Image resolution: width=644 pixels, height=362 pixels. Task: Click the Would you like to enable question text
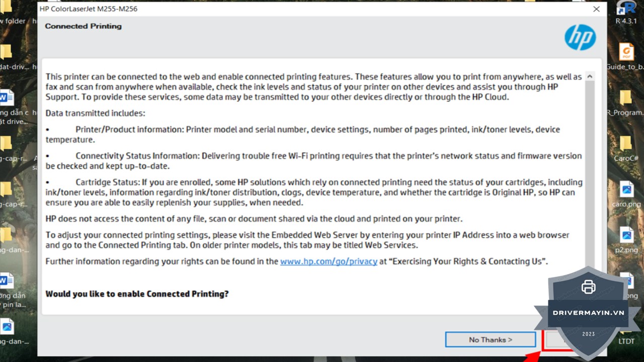click(x=137, y=294)
